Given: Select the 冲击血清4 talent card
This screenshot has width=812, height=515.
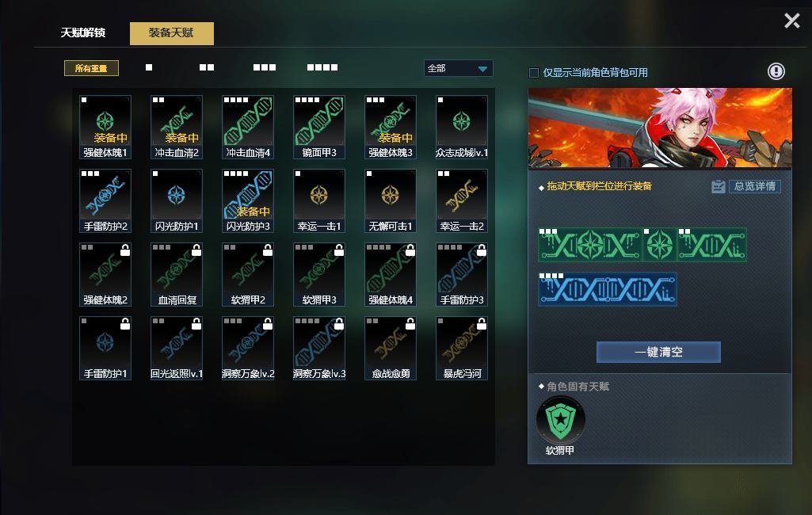Looking at the screenshot, I should pyautogui.click(x=247, y=127).
